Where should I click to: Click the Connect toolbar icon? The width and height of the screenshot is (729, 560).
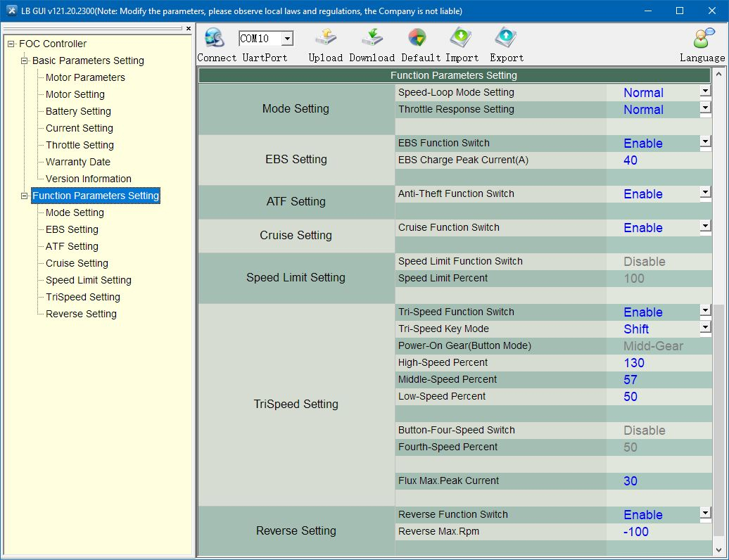(213, 38)
